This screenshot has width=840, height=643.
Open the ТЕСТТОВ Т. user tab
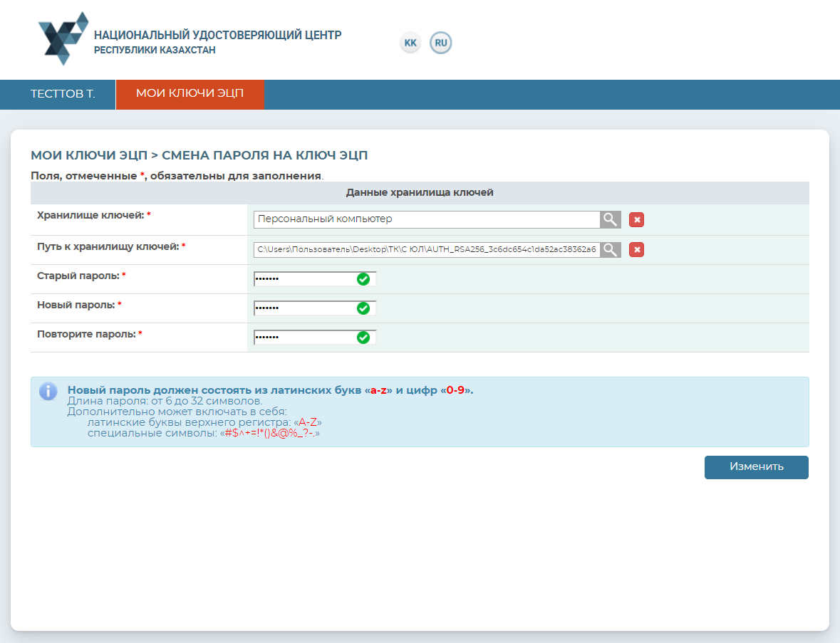tap(63, 94)
